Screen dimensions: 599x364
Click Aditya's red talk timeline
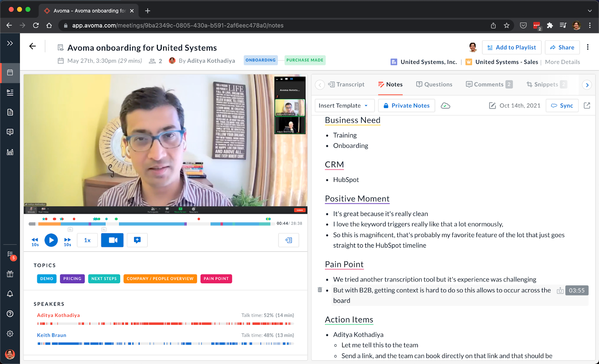pos(165,324)
